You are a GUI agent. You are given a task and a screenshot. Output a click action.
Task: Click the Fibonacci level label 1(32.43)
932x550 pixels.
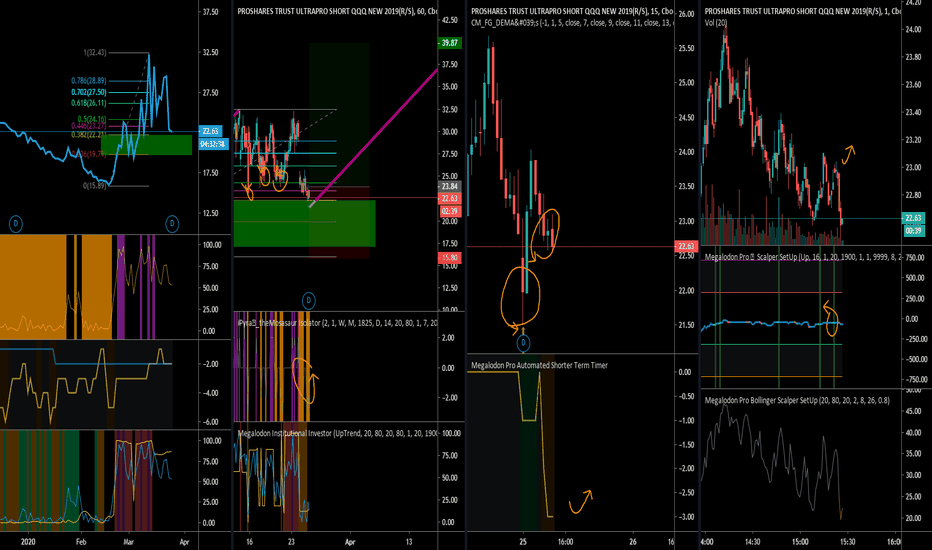[x=95, y=52]
